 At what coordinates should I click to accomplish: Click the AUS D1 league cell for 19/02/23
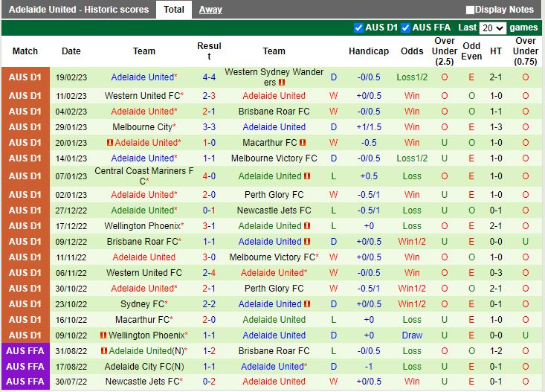click(25, 77)
